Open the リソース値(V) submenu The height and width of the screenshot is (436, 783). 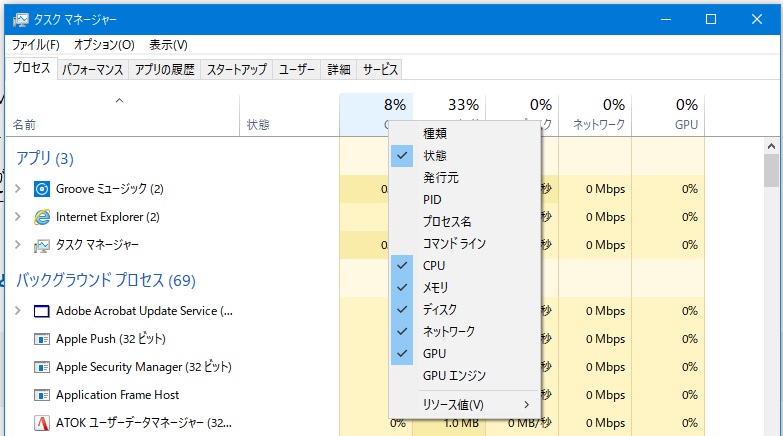(x=464, y=405)
